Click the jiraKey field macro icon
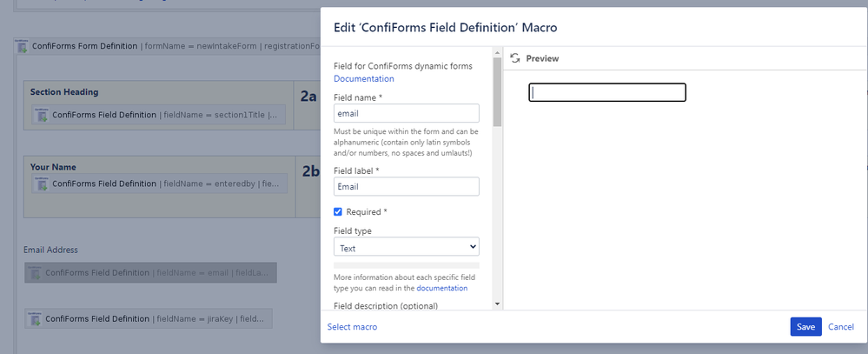This screenshot has width=868, height=354. point(35,318)
